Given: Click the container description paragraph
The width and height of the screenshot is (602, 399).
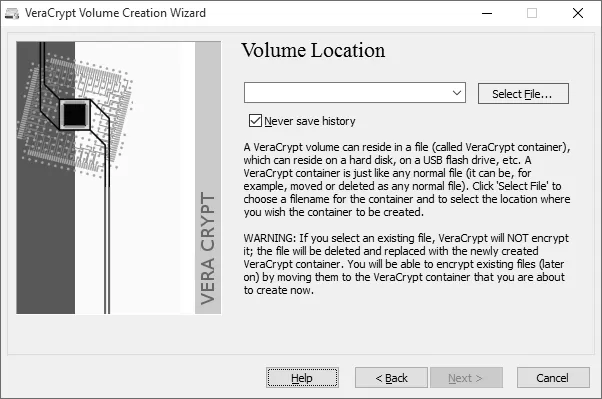Looking at the screenshot, I should coord(407,179).
